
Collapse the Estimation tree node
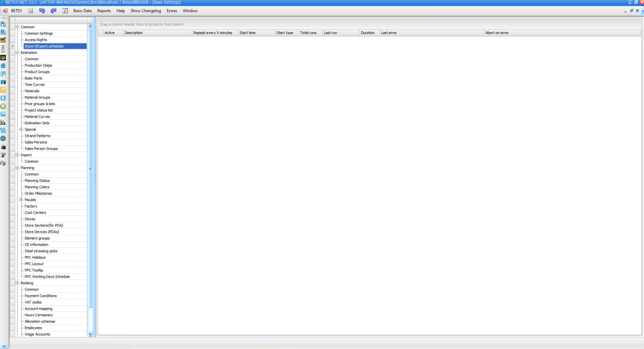coord(17,53)
